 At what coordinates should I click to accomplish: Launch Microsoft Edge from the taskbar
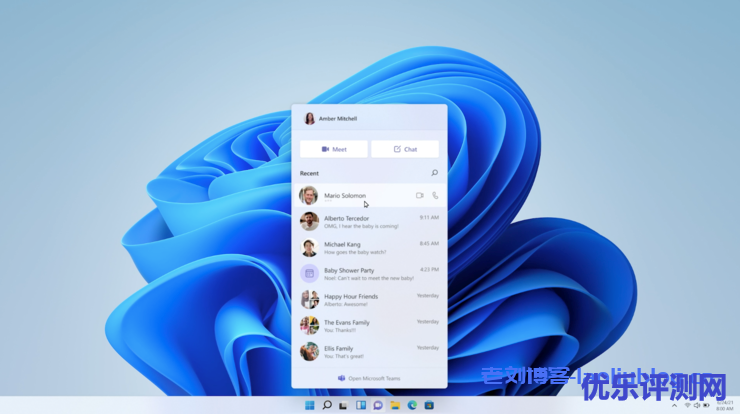411,405
